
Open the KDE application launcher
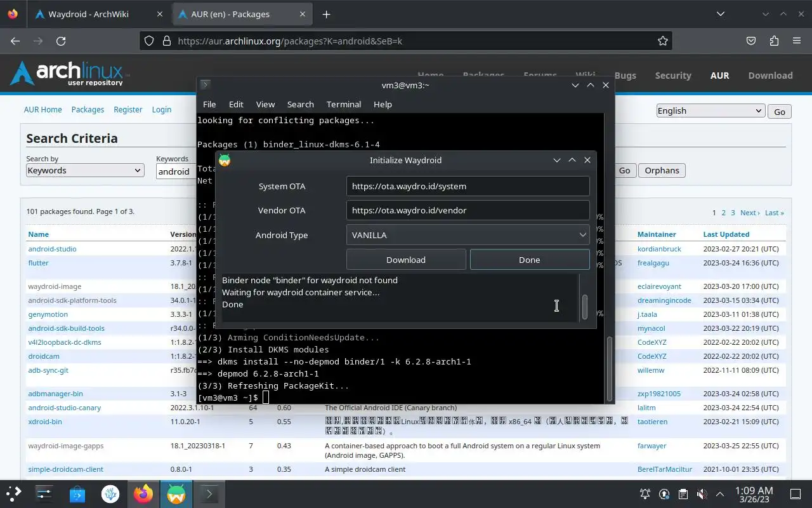tap(14, 493)
